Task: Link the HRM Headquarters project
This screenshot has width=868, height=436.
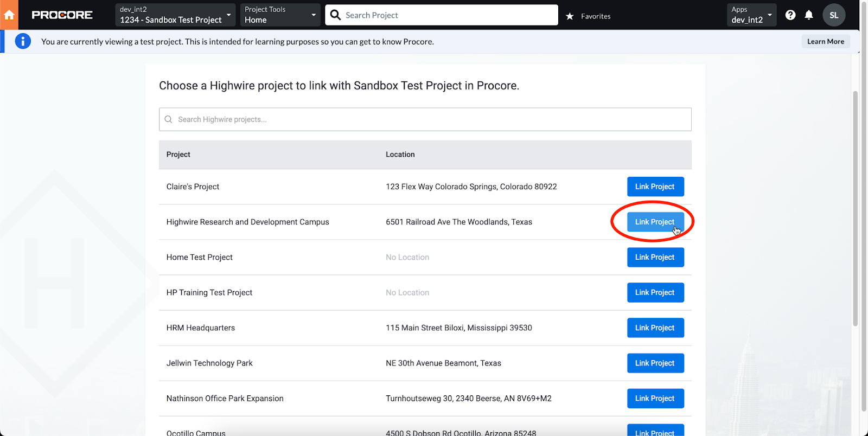Action: click(655, 328)
